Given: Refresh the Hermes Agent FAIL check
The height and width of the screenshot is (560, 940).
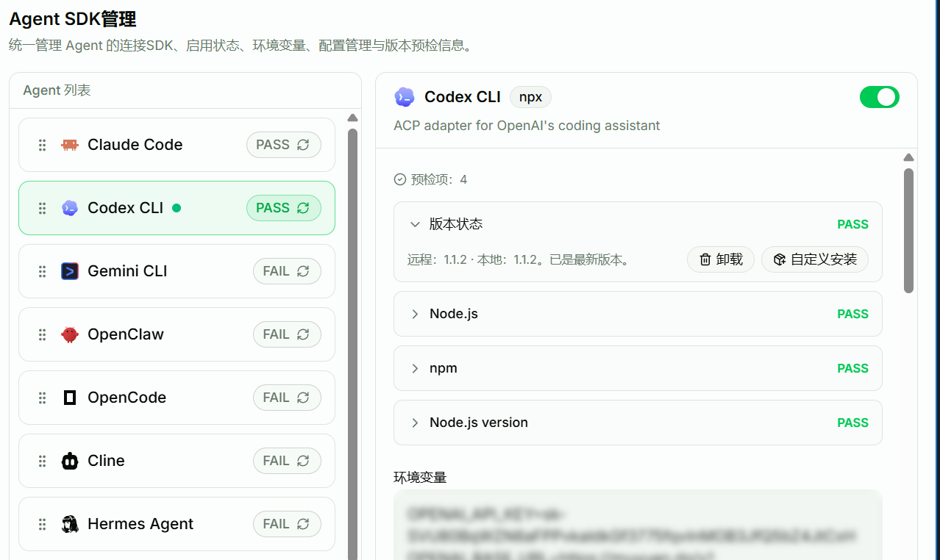Looking at the screenshot, I should [303, 524].
